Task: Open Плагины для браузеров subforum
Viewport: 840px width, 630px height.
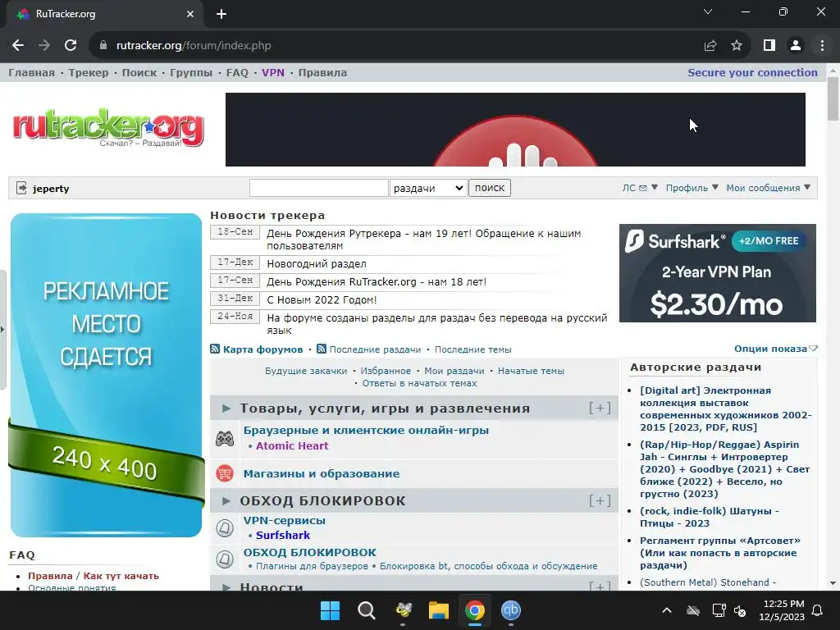Action: pyautogui.click(x=312, y=566)
